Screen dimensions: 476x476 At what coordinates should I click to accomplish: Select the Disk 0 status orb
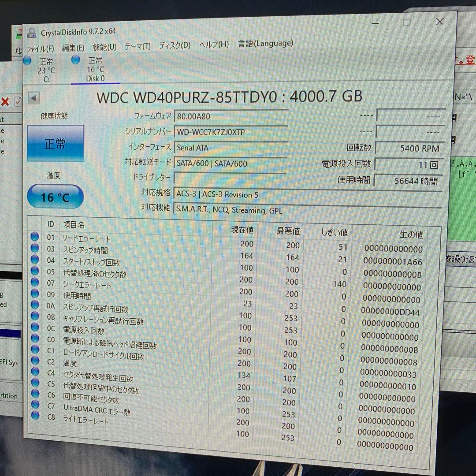pyautogui.click(x=76, y=59)
